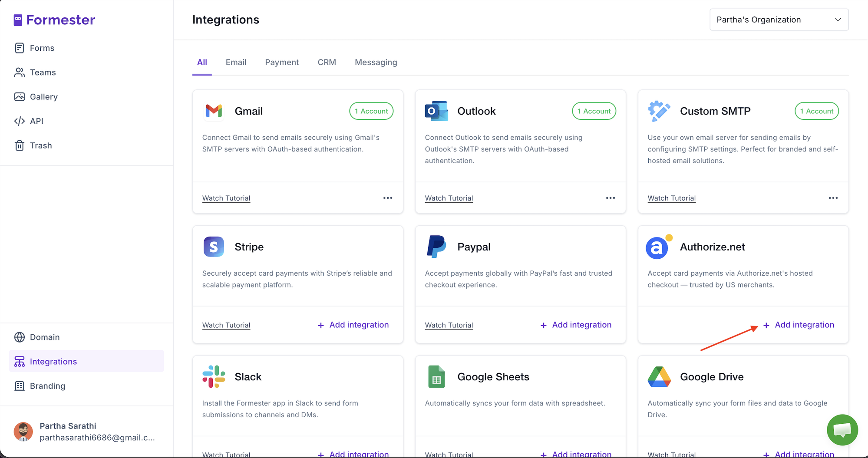The image size is (868, 458).
Task: Click the Google Drive card title
Action: [x=712, y=377]
